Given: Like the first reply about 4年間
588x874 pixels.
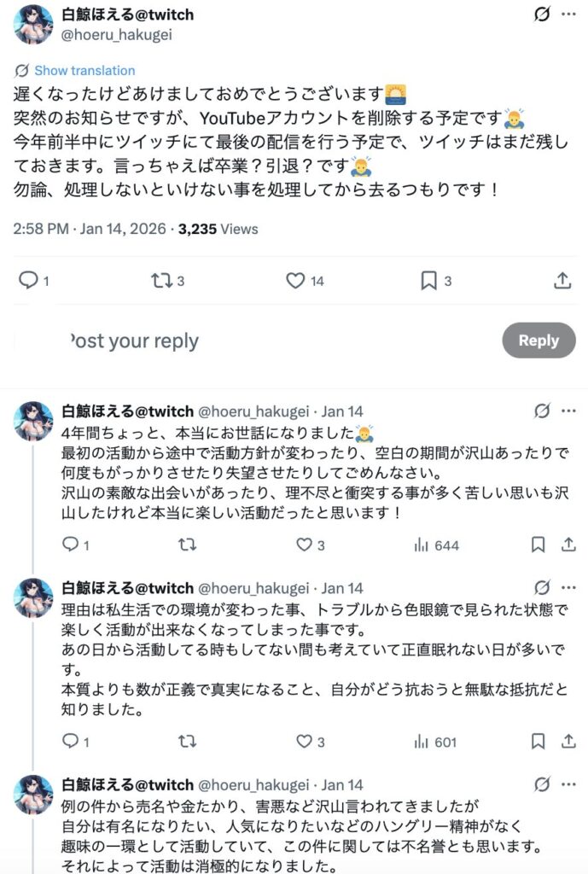Looking at the screenshot, I should pos(304,545).
